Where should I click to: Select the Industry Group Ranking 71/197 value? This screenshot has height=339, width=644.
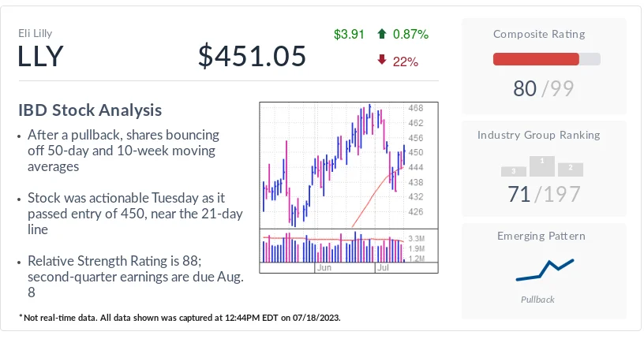[x=545, y=194]
